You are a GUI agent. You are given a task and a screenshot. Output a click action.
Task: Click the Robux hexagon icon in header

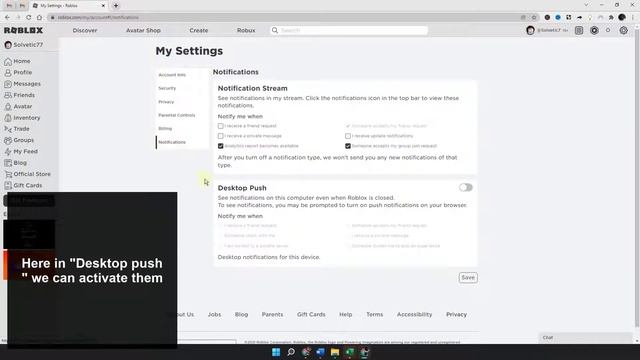pos(594,30)
